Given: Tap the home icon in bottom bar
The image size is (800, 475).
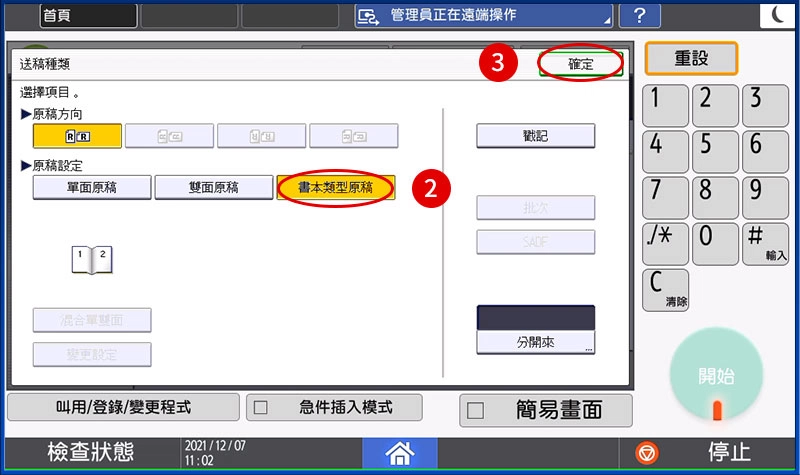Looking at the screenshot, I should [399, 453].
